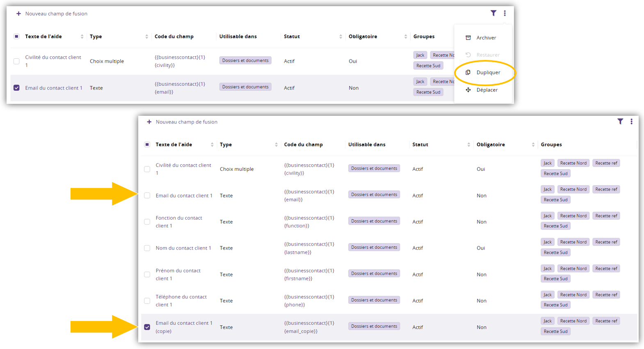The width and height of the screenshot is (644, 349).
Task: Click the Archiver box icon in menu
Action: coord(468,38)
